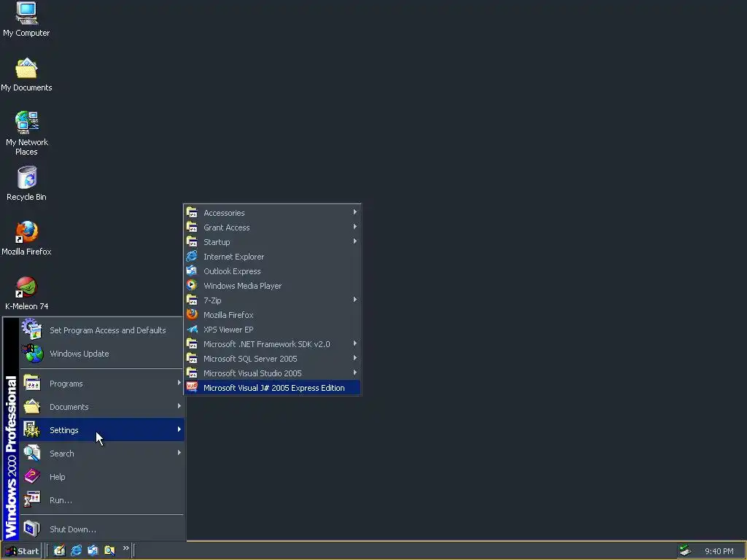
Task: Expand the Programs submenu arrow
Action: point(179,383)
